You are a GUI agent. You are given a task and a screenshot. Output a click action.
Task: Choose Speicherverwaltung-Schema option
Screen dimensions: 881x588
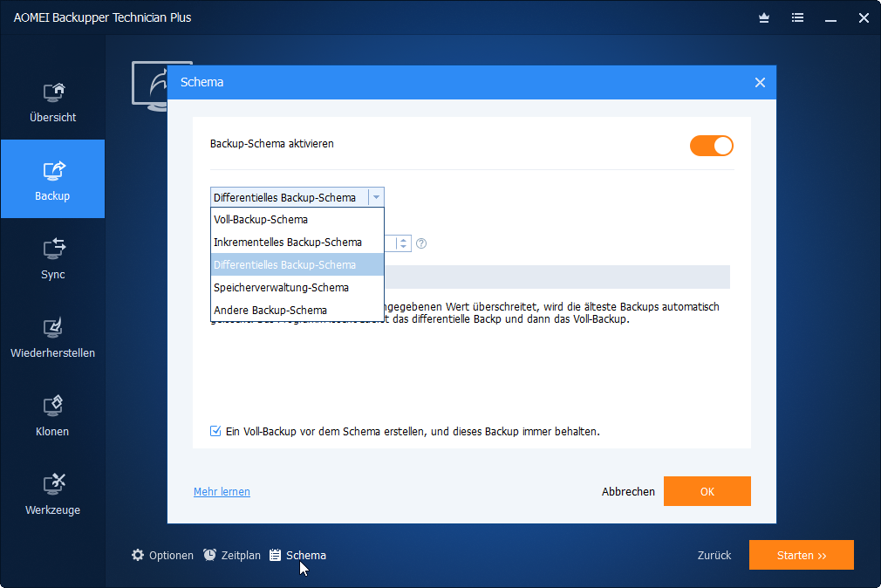297,288
